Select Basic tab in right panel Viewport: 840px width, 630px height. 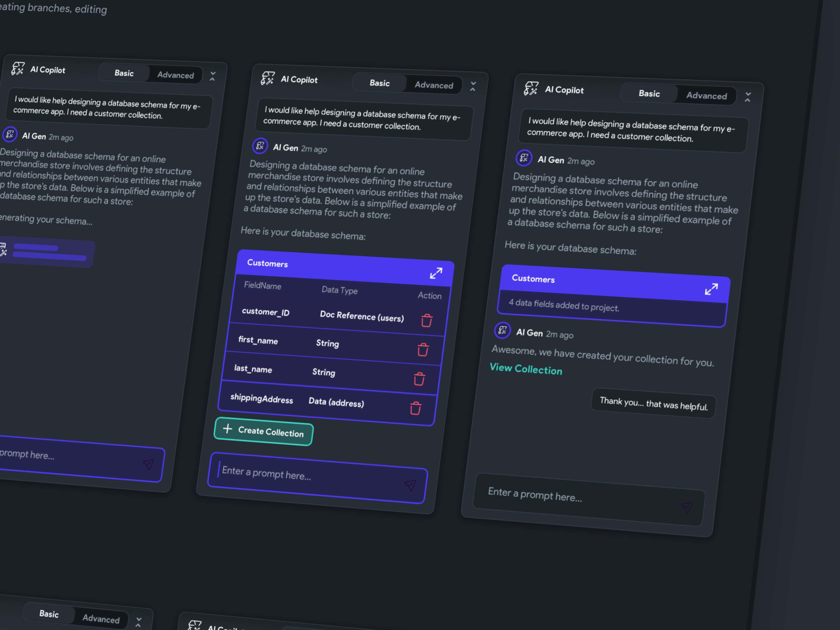[x=649, y=93]
